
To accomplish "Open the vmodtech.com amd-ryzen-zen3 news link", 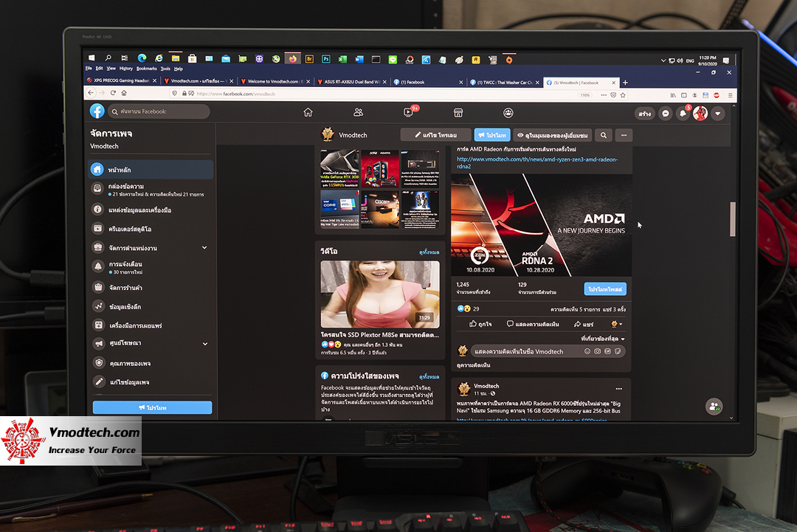I will point(537,162).
